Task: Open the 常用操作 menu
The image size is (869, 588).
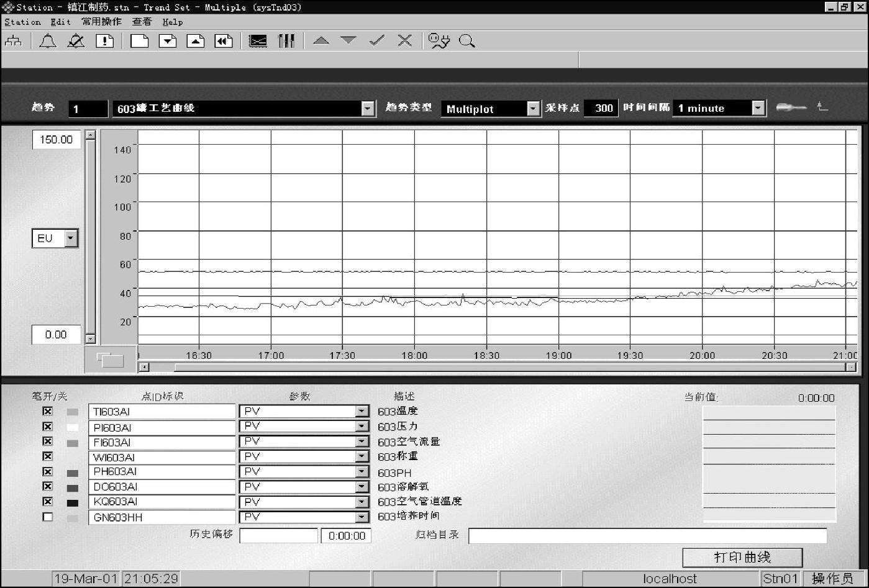Action: 101,22
